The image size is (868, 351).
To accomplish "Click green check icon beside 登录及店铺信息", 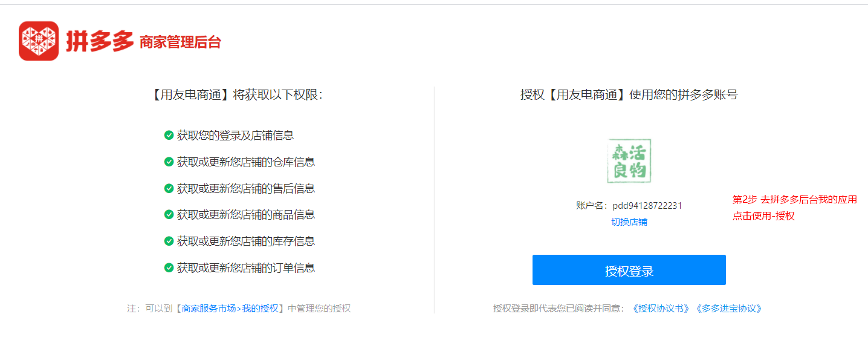I will [169, 136].
